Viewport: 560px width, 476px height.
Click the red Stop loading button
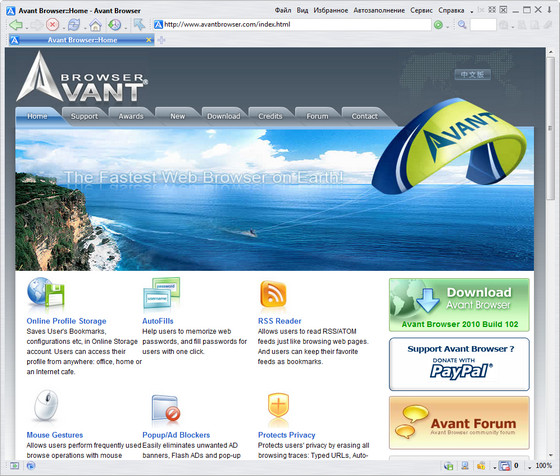(52, 25)
